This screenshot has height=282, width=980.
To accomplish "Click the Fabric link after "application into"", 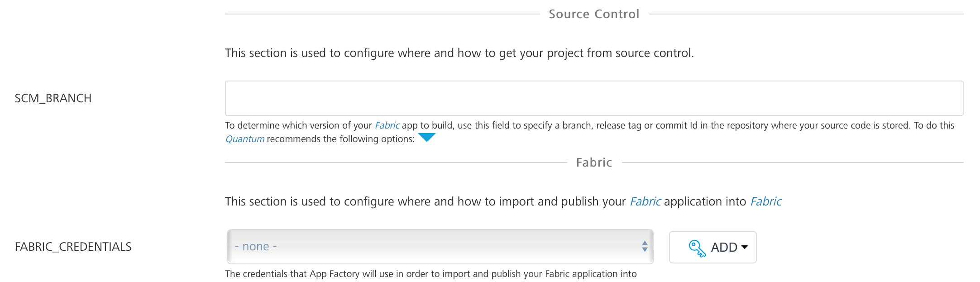I will tap(766, 201).
